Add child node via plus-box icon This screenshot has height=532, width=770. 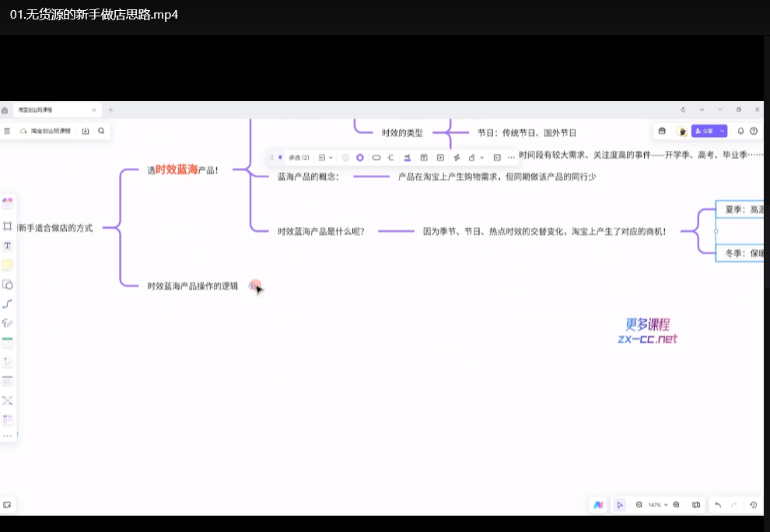pyautogui.click(x=440, y=158)
